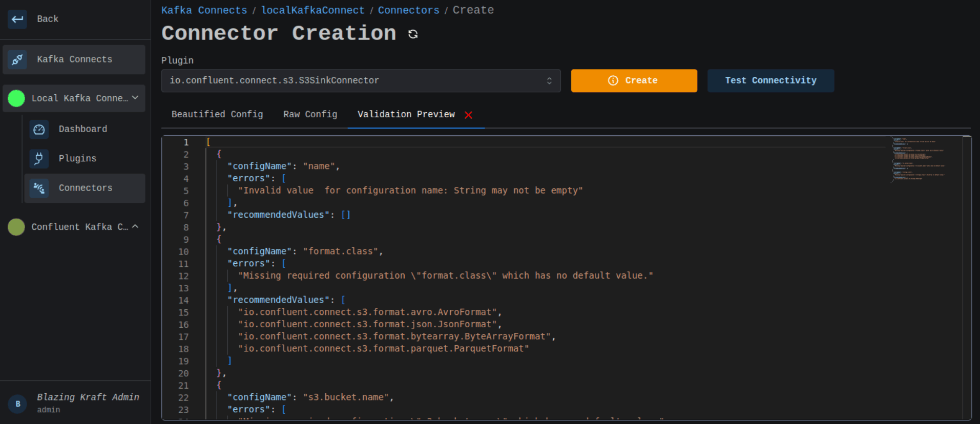Click the Create breadcrumb text

click(473, 10)
